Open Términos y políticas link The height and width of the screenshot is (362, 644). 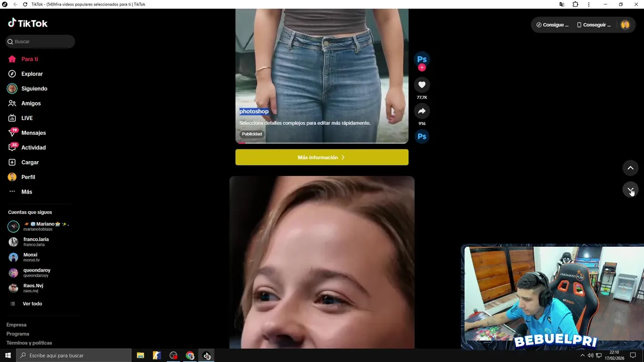tap(29, 343)
